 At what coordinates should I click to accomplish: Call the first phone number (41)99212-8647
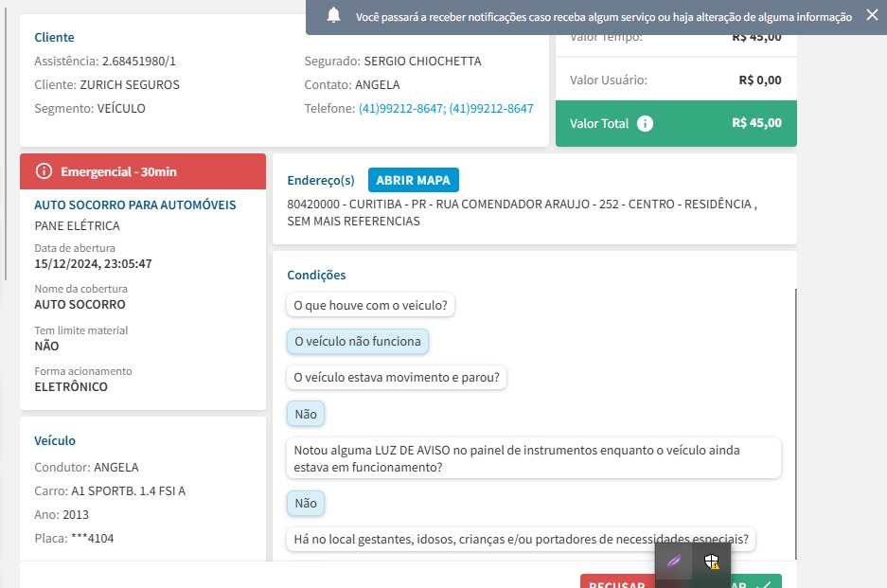point(401,108)
